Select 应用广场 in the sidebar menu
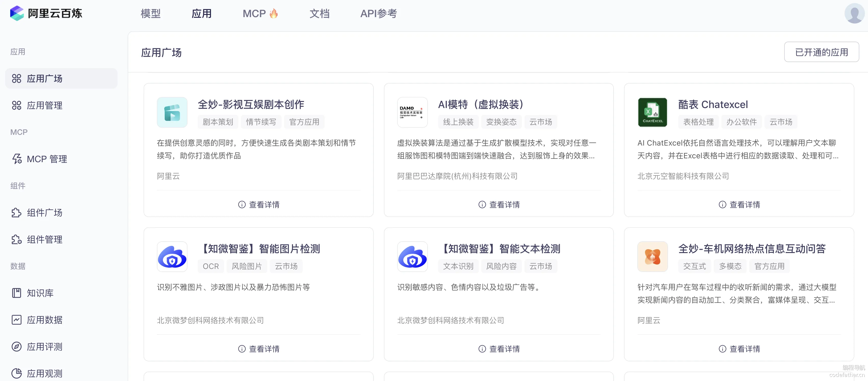Image resolution: width=868 pixels, height=381 pixels. 61,78
